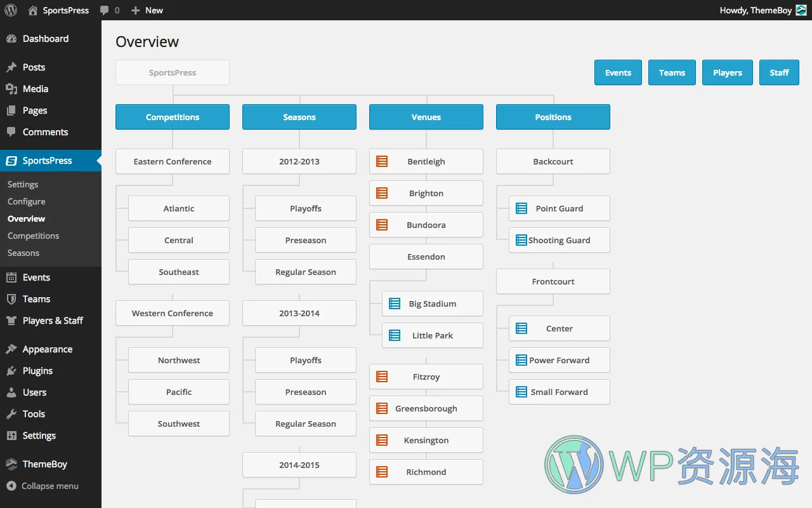Screen dimensions: 812x508
Task: Select the Overview submenu item
Action: pyautogui.click(x=27, y=218)
